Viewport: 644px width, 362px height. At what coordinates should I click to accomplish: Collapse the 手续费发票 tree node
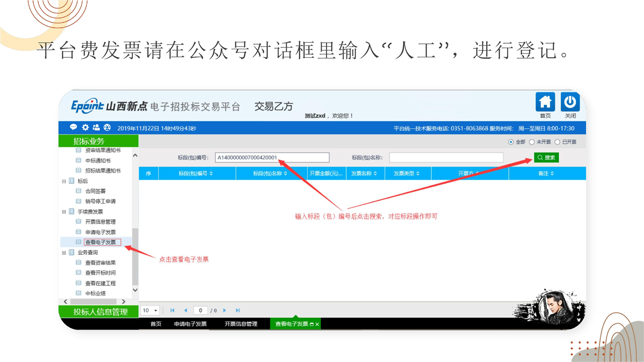[x=64, y=212]
